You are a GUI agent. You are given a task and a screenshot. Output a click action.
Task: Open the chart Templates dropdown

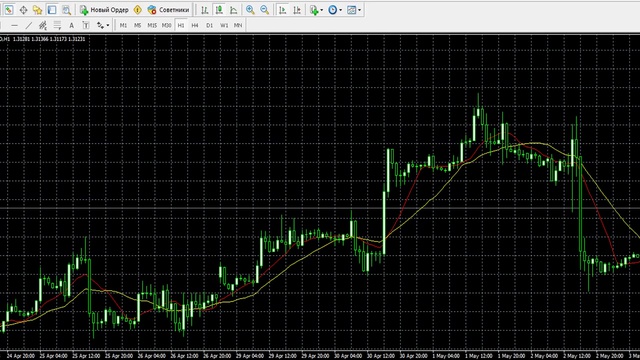pos(353,10)
